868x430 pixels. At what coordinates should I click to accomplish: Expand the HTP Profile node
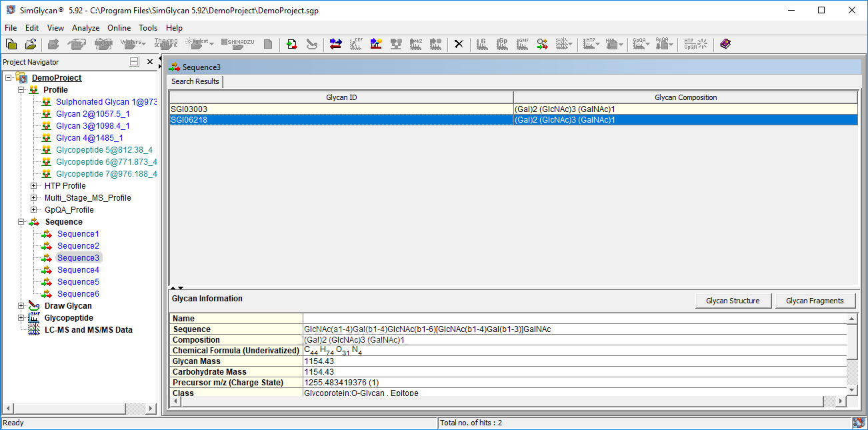[34, 186]
